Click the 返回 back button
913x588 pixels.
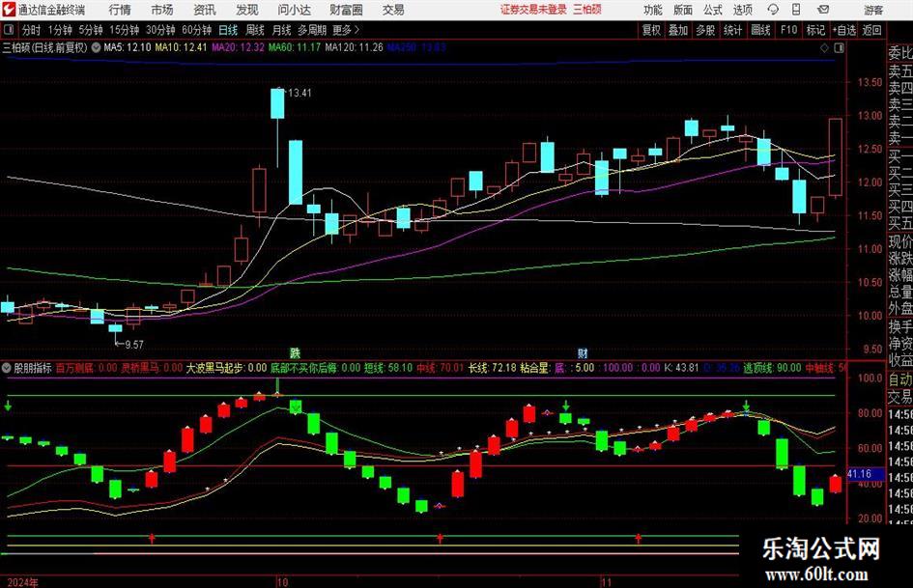click(x=871, y=30)
